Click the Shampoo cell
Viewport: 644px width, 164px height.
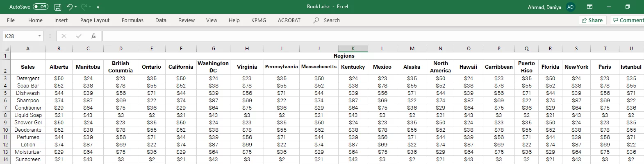coord(28,100)
